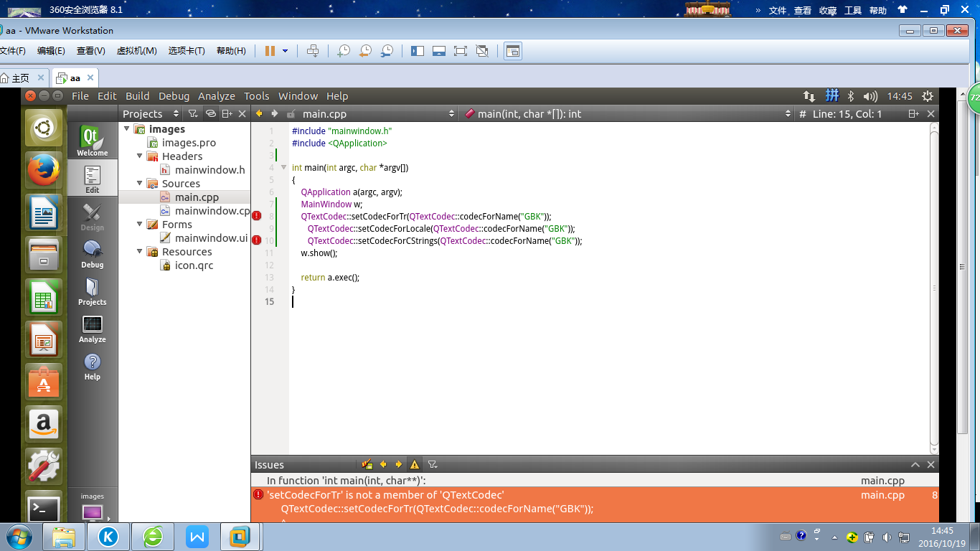Send Ctrl+Alt+Del to the virtual machine
980x551 pixels.
point(313,51)
